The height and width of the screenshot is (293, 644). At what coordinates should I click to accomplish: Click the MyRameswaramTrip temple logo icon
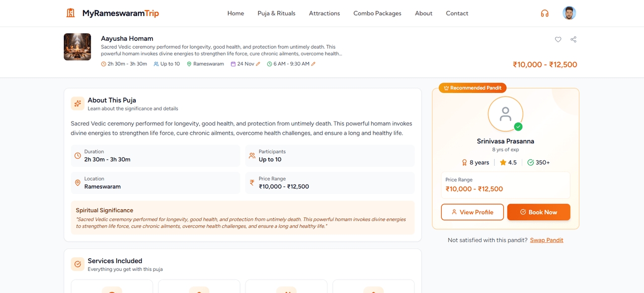pyautogui.click(x=70, y=13)
